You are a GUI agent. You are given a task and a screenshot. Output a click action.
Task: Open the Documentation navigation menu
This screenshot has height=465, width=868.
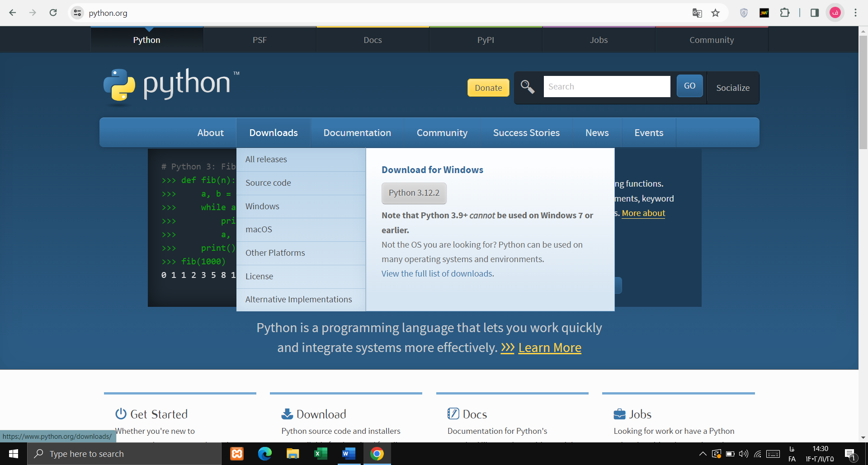357,132
